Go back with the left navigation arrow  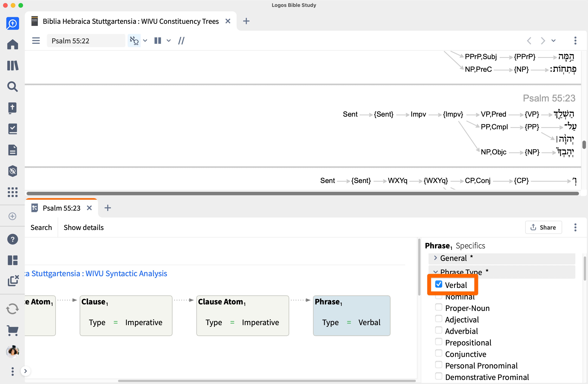click(529, 40)
